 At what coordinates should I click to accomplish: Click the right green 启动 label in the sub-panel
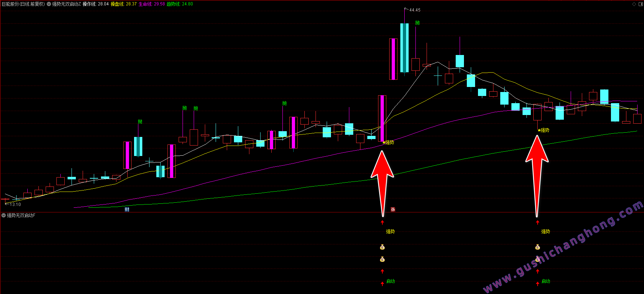click(x=546, y=281)
